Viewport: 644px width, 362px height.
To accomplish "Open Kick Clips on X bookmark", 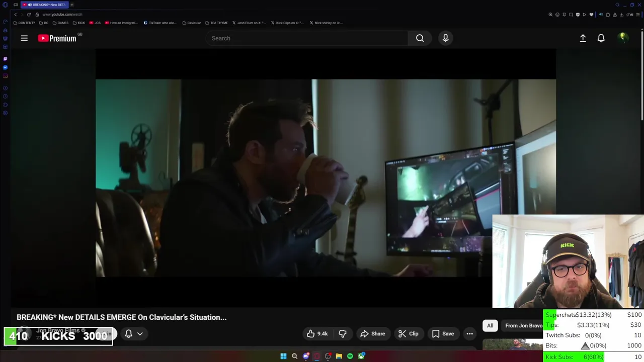I will (288, 23).
